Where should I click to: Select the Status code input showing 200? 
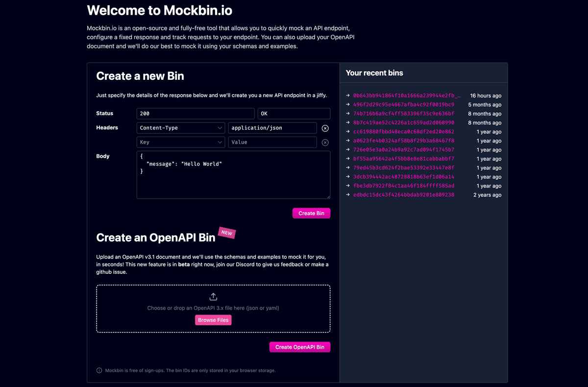pyautogui.click(x=195, y=113)
